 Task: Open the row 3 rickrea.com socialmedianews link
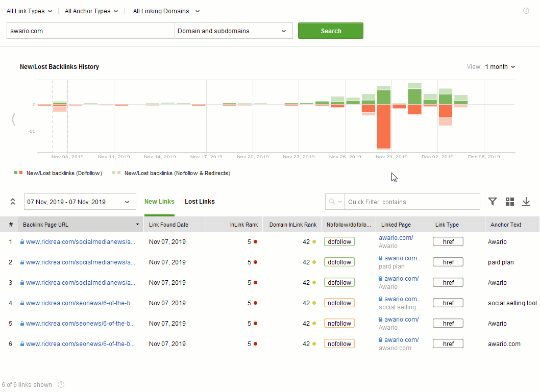coord(81,282)
